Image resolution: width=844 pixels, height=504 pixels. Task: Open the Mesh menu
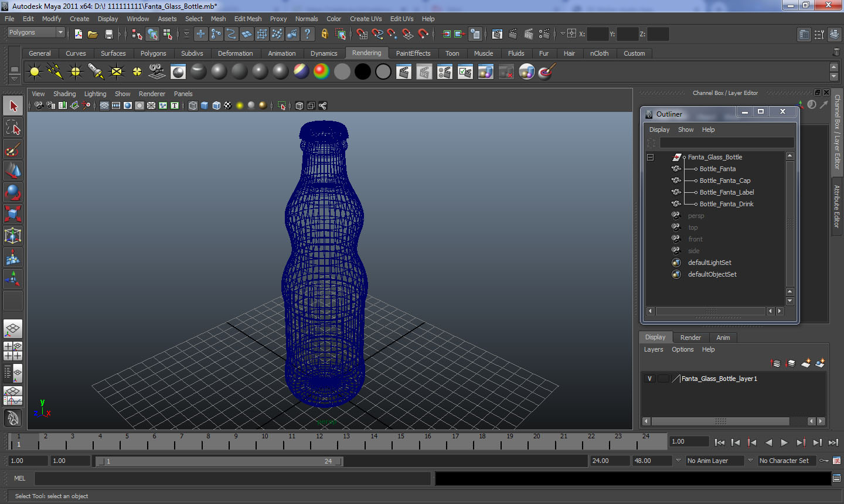[218, 19]
